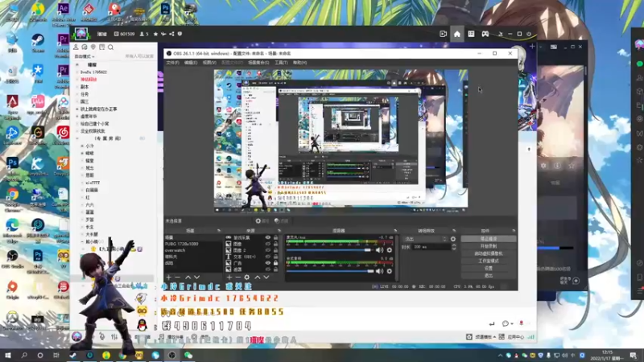Toggle visibility of 文本 (GDI+) source

(x=268, y=257)
